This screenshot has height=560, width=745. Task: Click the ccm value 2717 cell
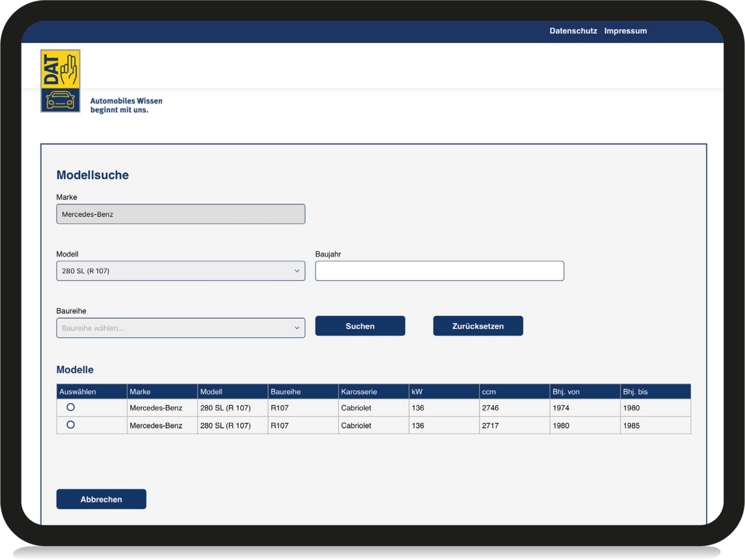[x=490, y=426]
